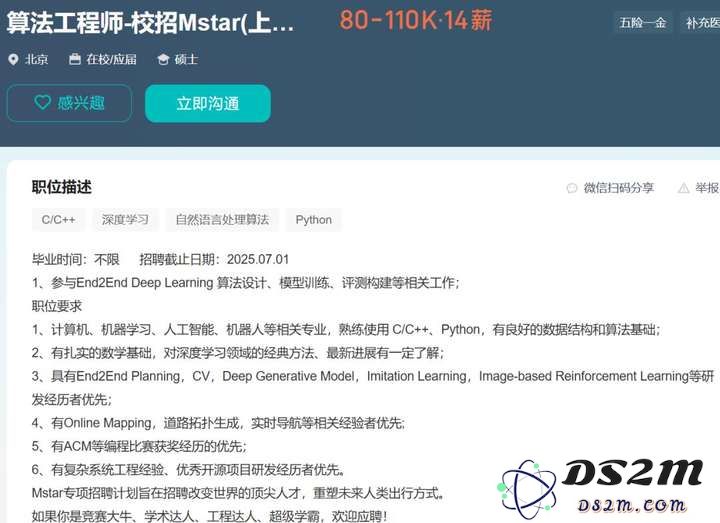Click the 招聘截止日期：2025.07.01 text

(214, 259)
